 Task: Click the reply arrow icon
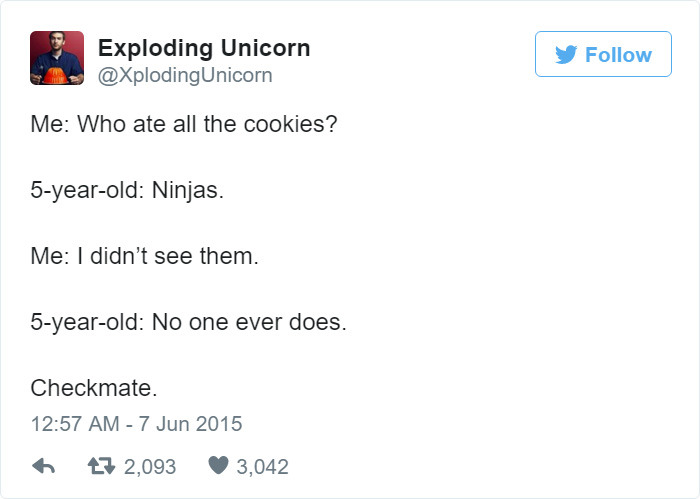pyautogui.click(x=44, y=466)
